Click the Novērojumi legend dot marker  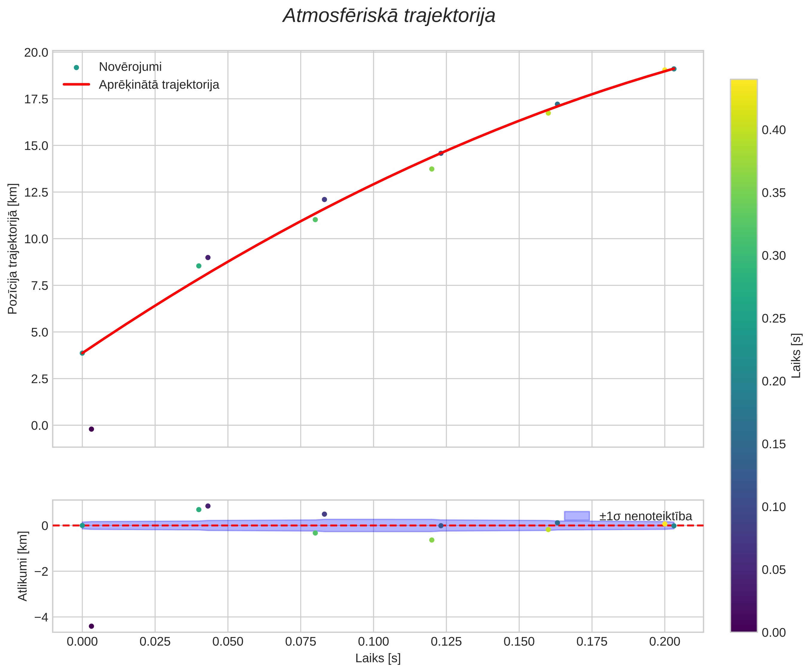tap(76, 68)
